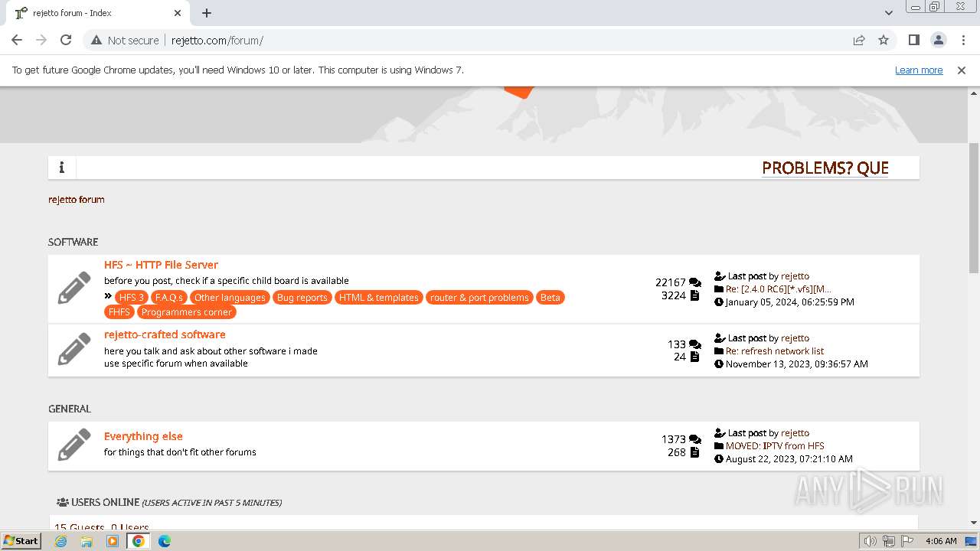Open the rejetto forum breadcrumb link
The height and width of the screenshot is (551, 980).
(77, 199)
